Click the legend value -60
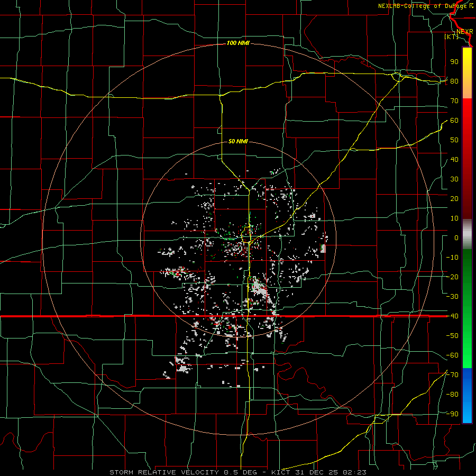476x476 pixels. point(452,355)
